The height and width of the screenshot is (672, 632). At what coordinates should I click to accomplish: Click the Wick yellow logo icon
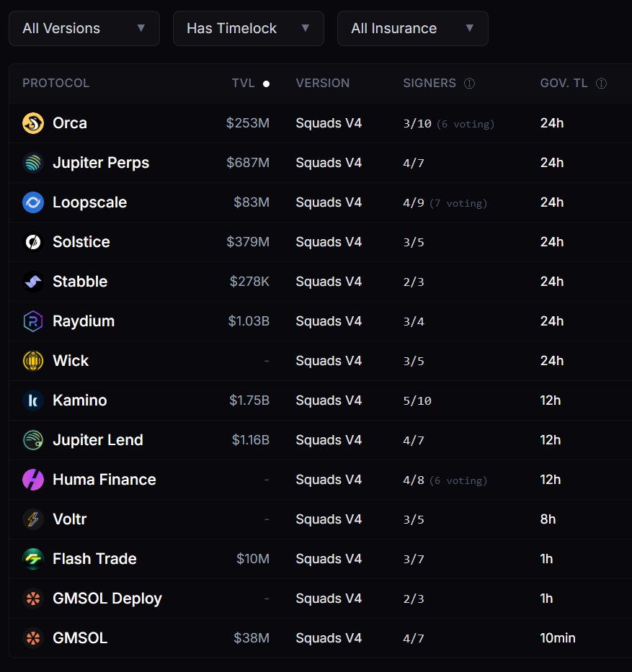pyautogui.click(x=33, y=361)
